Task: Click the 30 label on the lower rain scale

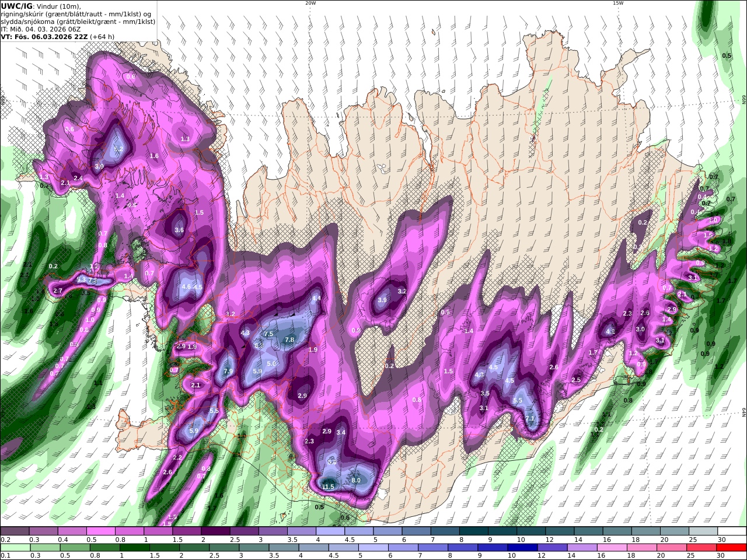Action: coord(721,555)
